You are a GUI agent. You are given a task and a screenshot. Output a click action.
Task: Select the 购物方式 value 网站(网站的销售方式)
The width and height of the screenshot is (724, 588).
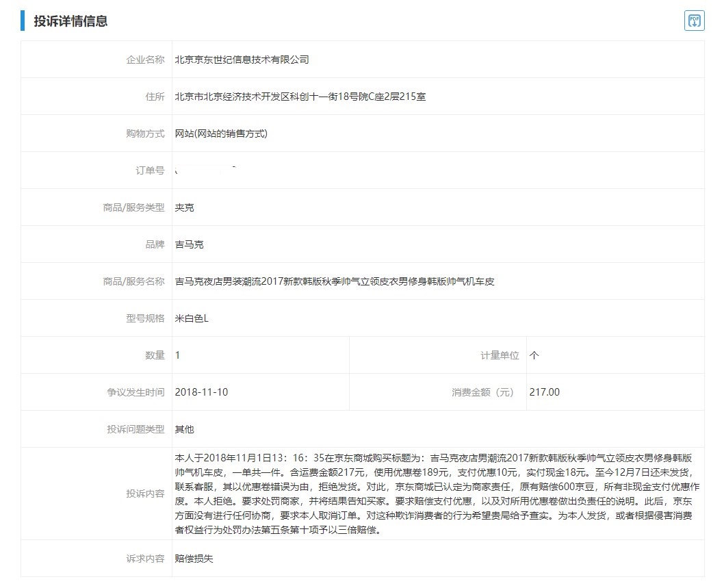[x=220, y=133]
